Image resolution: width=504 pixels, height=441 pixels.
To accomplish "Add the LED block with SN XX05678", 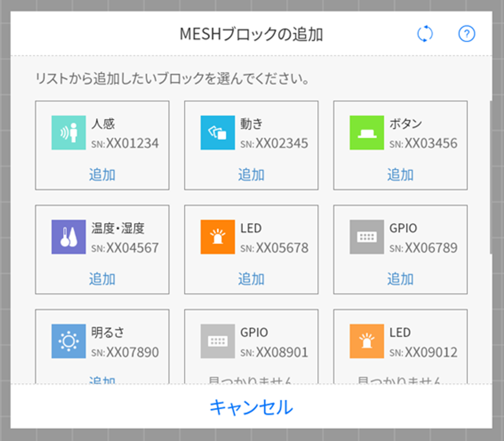I will pyautogui.click(x=251, y=279).
